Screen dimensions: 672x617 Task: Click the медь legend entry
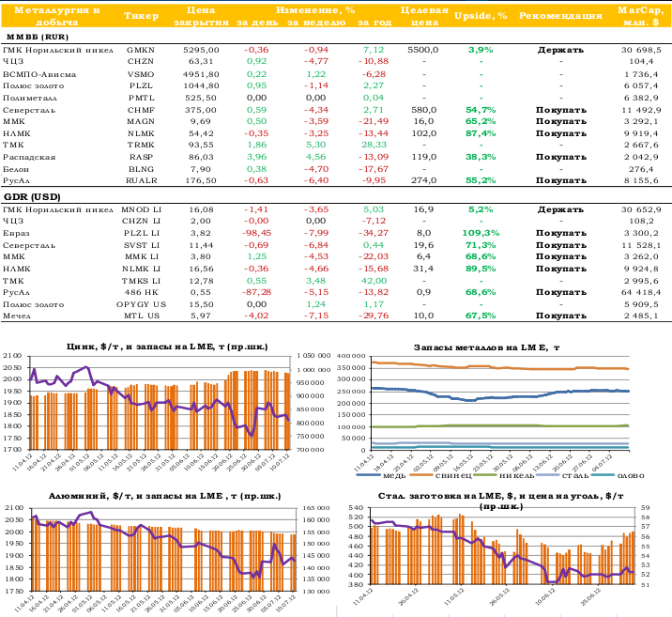(x=381, y=475)
